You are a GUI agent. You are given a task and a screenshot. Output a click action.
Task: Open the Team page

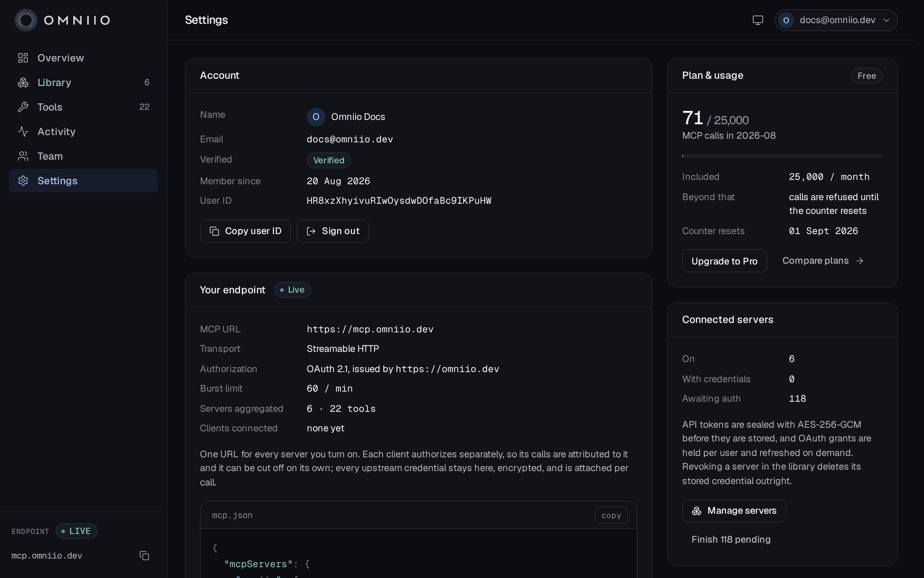coord(83,156)
